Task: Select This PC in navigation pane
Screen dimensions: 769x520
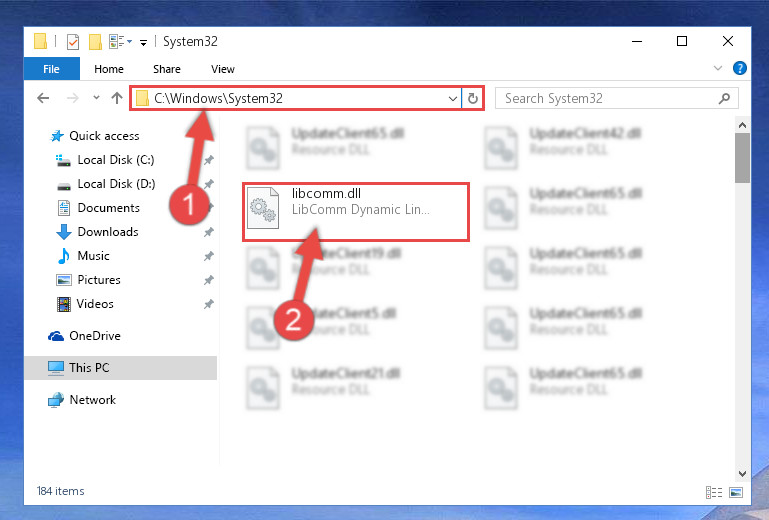Action: [120, 368]
